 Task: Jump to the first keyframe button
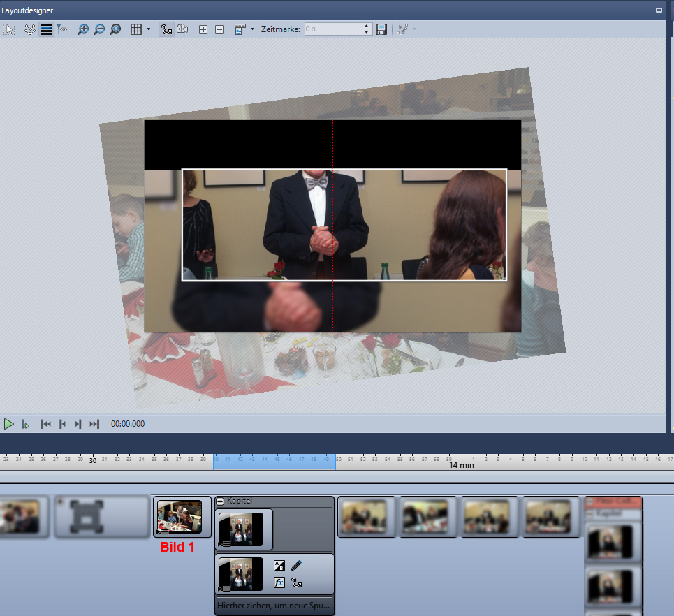(x=46, y=424)
